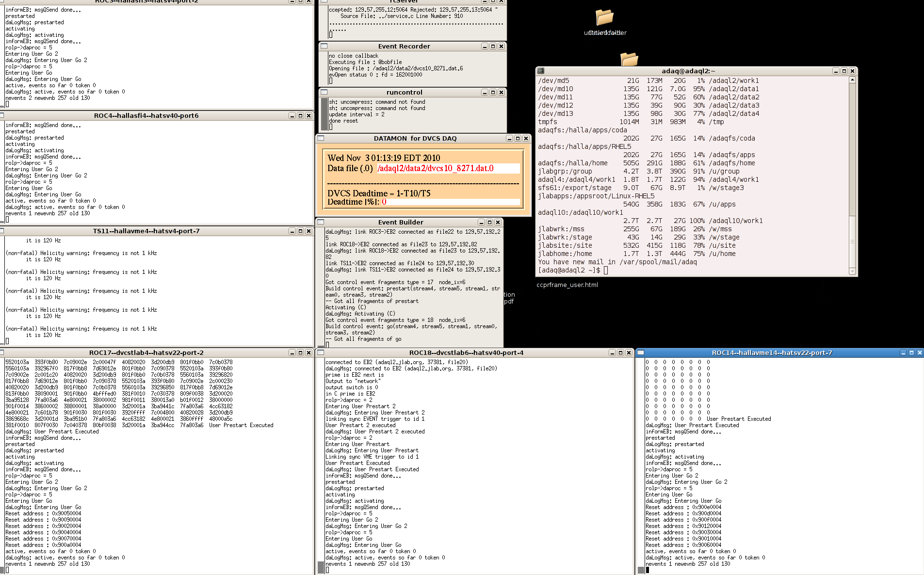Viewport: 924px width, 575px height.
Task: Minimize the ROC17--dvcstlab4 window
Action: tap(292, 352)
